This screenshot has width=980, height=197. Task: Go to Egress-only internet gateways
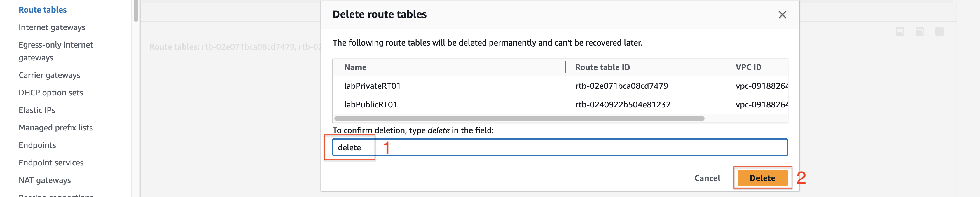pos(56,51)
